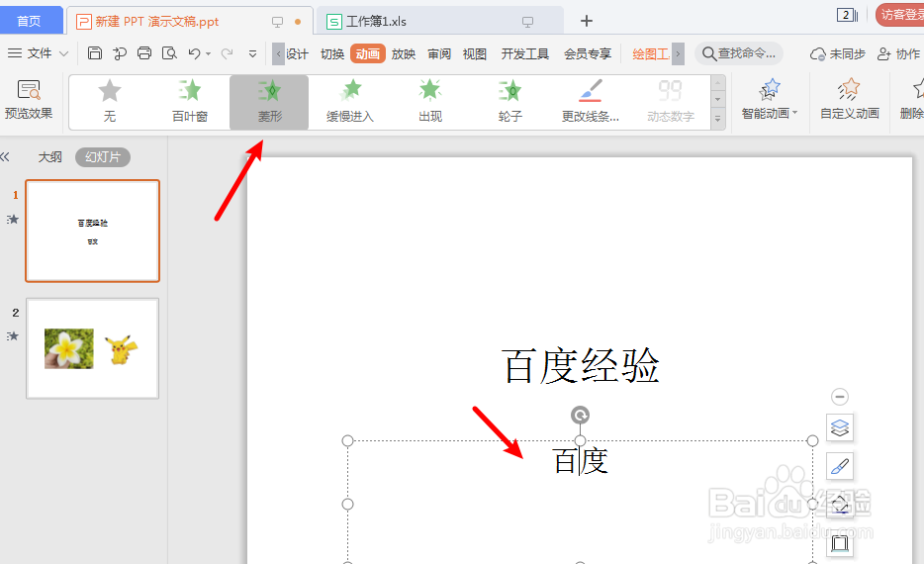Select the 动画 ribbon tab
Image resolution: width=924 pixels, height=564 pixels.
click(x=368, y=53)
